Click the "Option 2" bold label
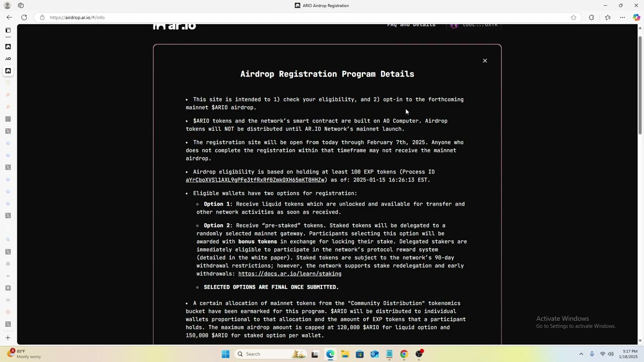The width and height of the screenshot is (644, 362). [x=216, y=226]
